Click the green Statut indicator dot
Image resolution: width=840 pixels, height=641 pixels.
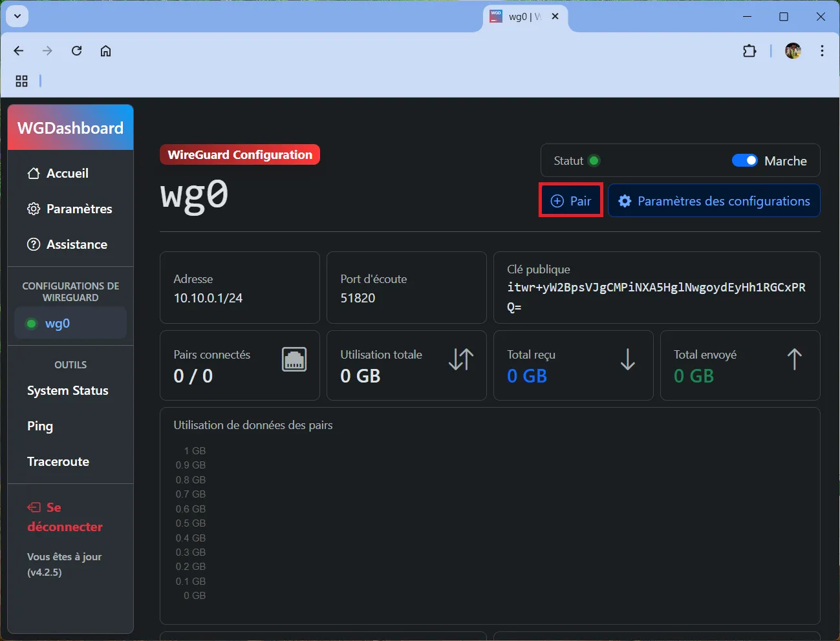coord(594,160)
